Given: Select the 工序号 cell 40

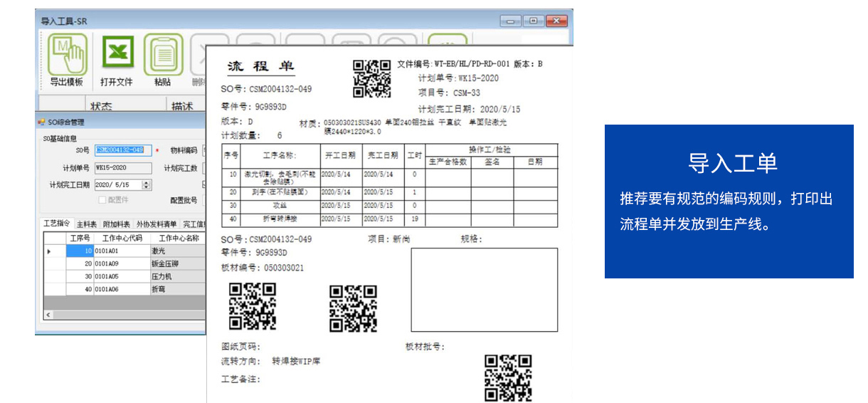Looking at the screenshot, I should (x=80, y=289).
